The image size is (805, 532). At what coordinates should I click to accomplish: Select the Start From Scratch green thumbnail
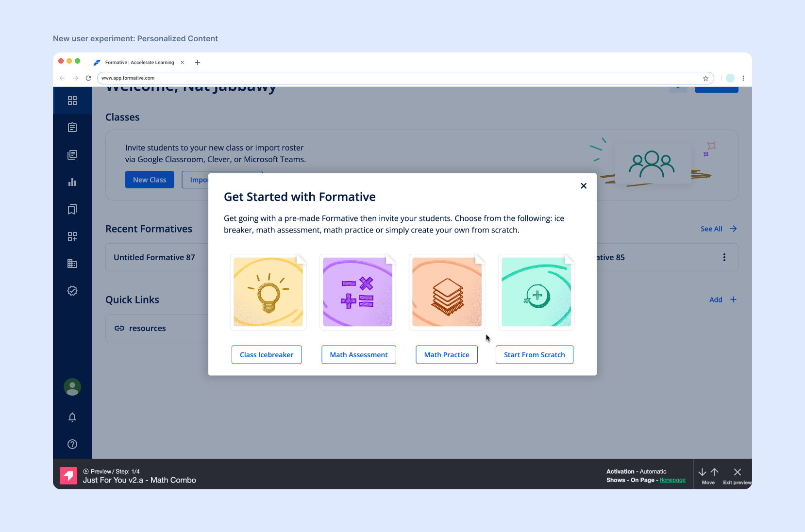(x=537, y=292)
